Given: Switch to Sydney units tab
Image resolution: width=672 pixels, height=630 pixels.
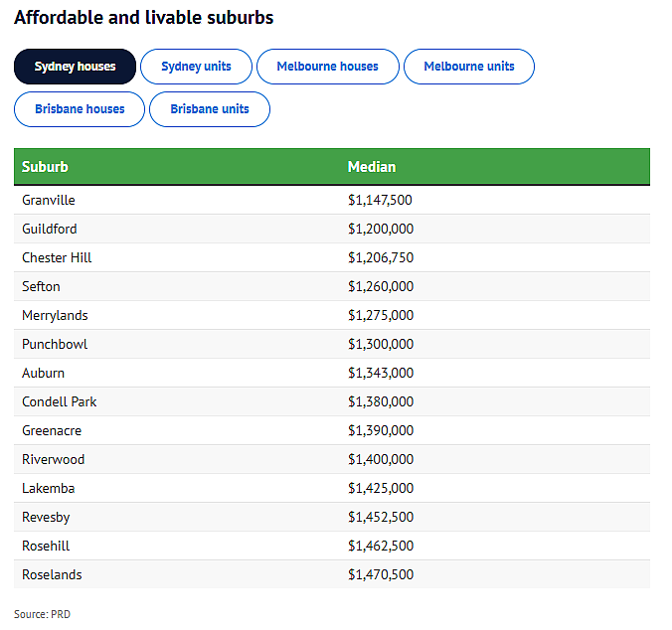Looking at the screenshot, I should 196,67.
